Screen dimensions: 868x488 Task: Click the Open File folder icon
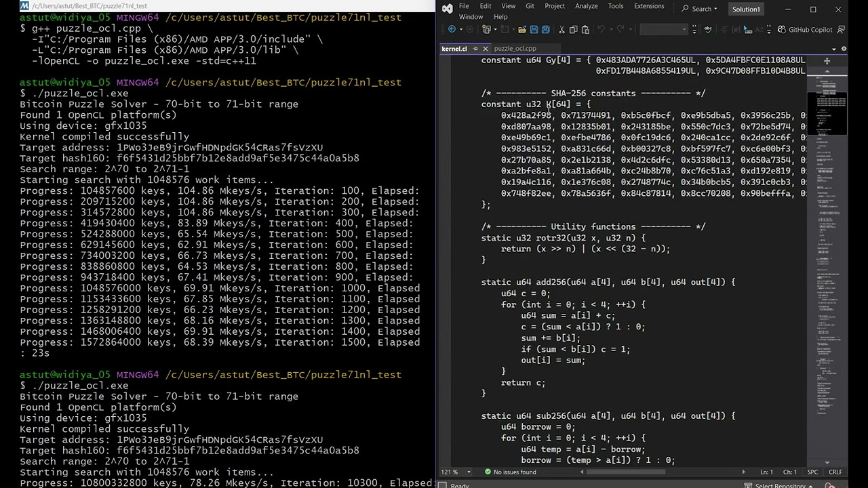[x=522, y=29]
